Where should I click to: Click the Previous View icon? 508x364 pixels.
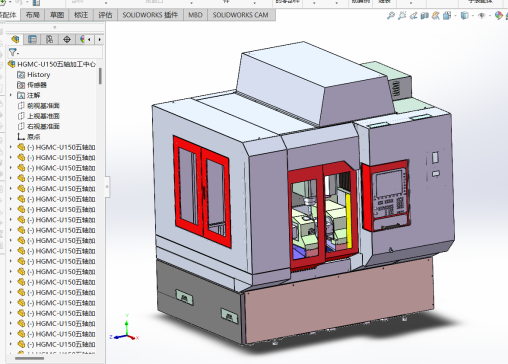pos(413,15)
